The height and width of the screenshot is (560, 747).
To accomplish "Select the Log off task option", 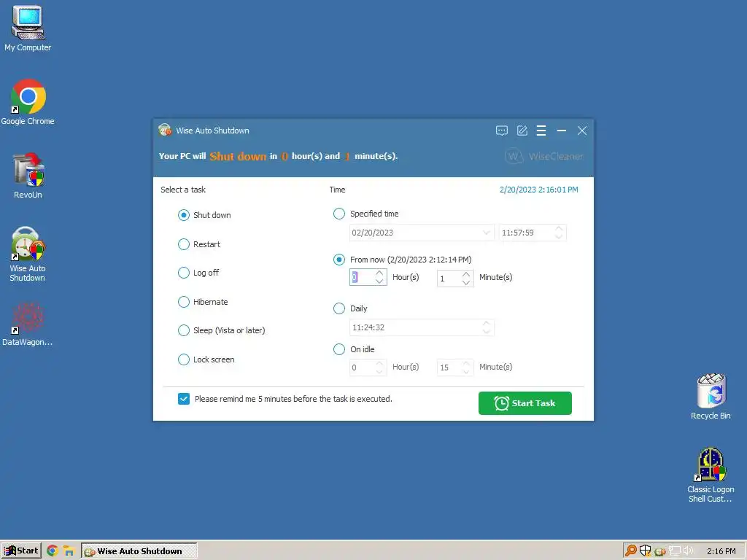I will tap(198, 273).
